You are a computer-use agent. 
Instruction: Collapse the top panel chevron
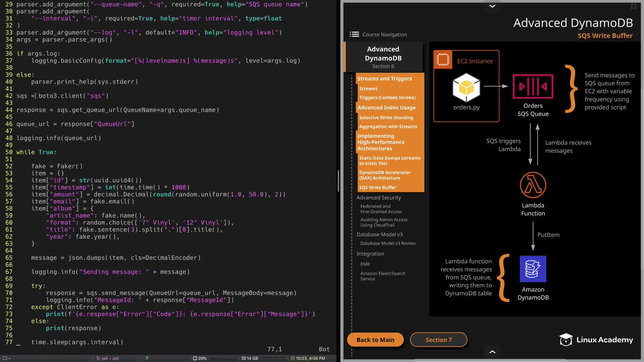[492, 6]
